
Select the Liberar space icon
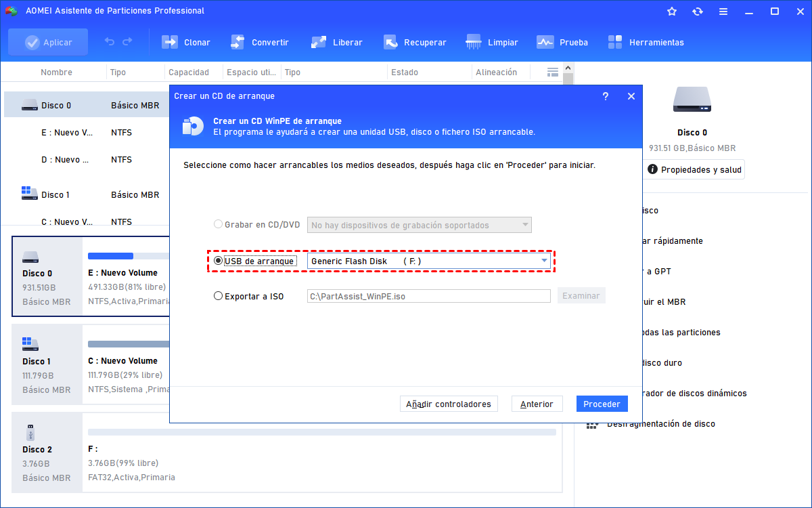pos(319,42)
